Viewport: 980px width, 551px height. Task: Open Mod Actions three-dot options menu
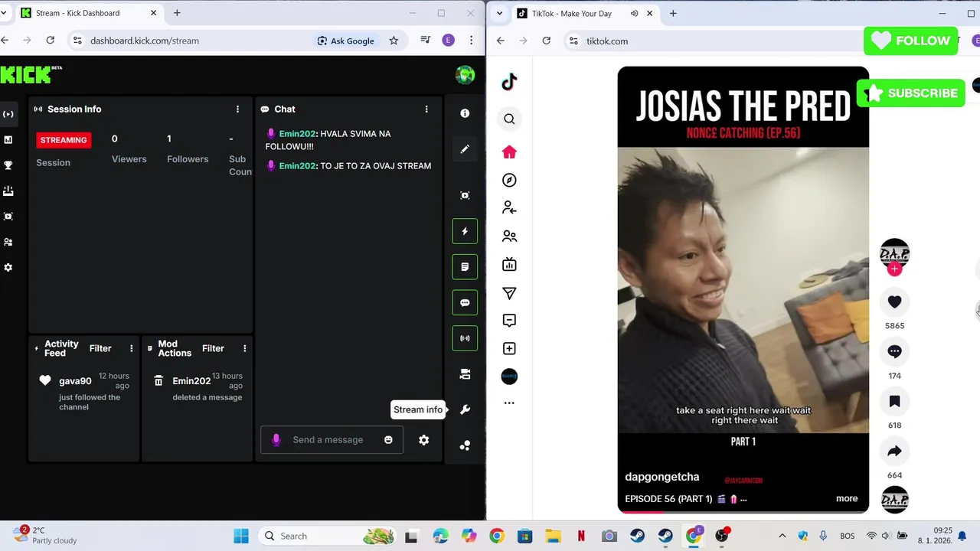coord(244,348)
